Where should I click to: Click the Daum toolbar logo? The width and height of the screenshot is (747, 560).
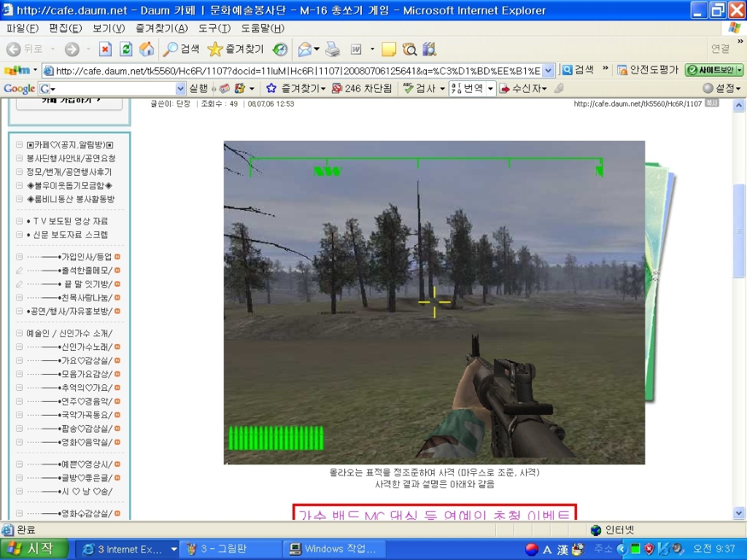[17, 71]
